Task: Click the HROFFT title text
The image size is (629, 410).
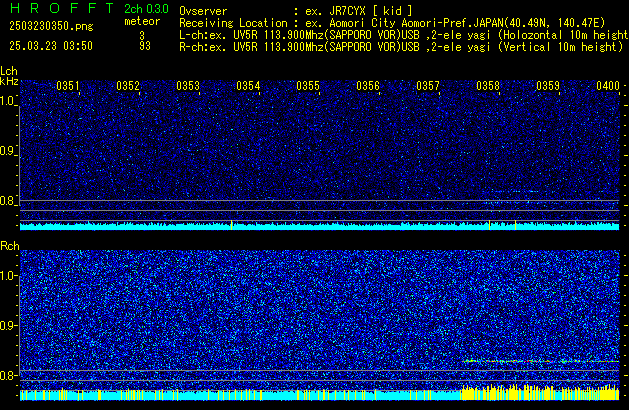Action: (x=62, y=8)
